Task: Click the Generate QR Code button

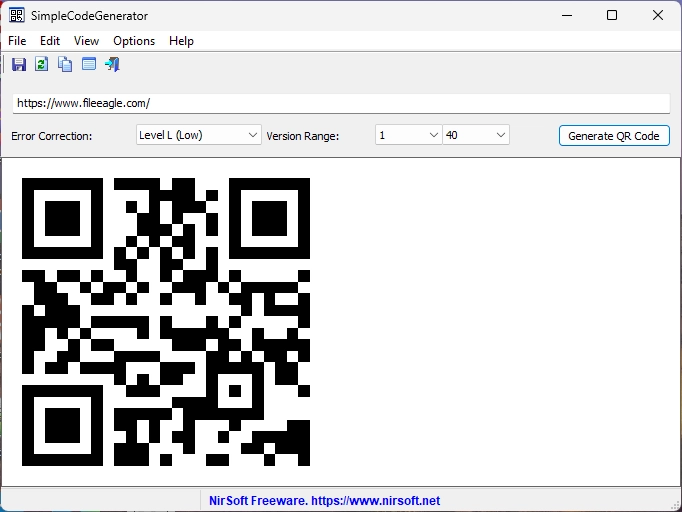Action: pos(614,136)
